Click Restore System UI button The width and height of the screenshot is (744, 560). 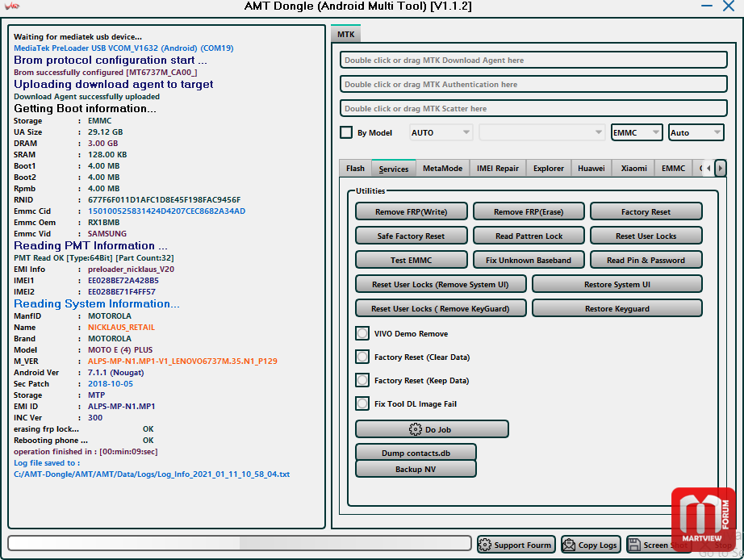617,284
